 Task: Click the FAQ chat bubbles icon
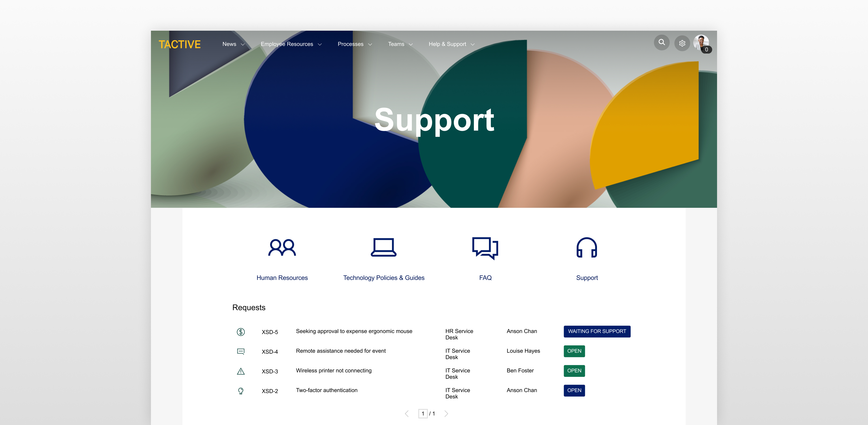coord(485,248)
